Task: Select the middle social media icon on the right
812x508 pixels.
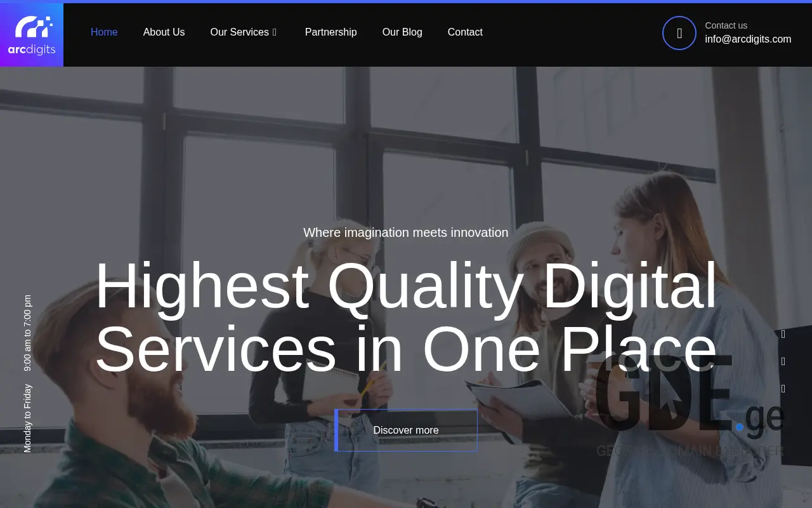Action: pos(783,361)
